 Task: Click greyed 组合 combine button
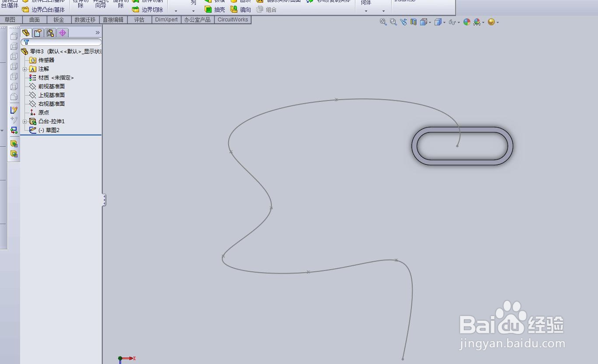(x=266, y=10)
